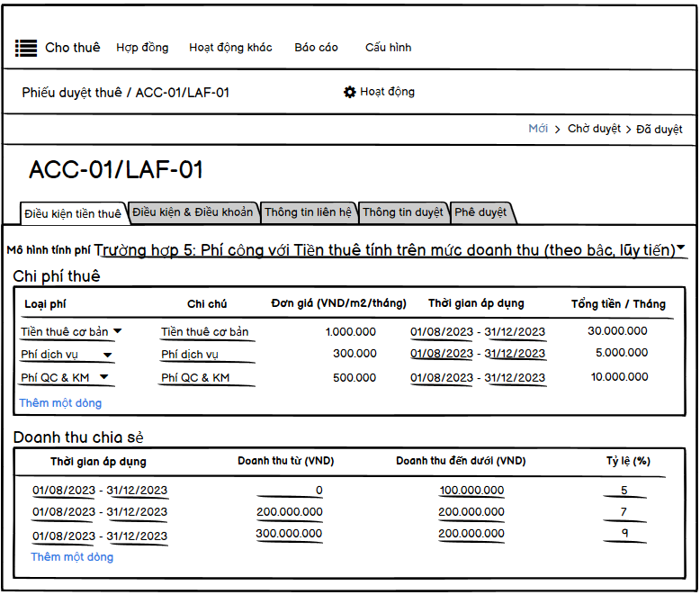Edit the Tiền thuê cơ bản note field
The height and width of the screenshot is (595, 700).
click(x=207, y=332)
